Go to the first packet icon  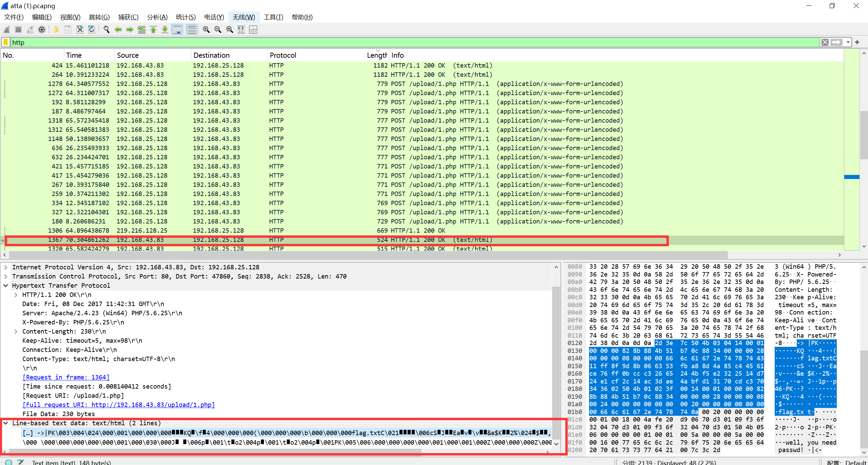coord(153,30)
